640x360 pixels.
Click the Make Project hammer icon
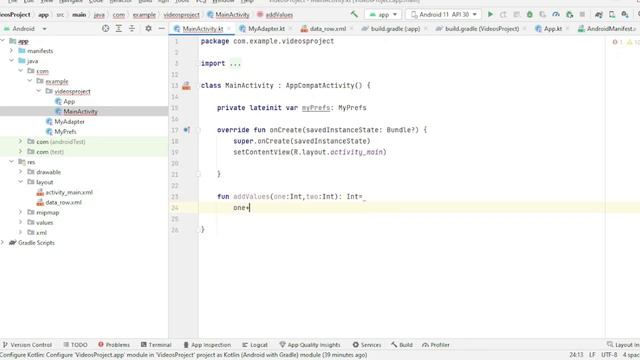[354, 14]
